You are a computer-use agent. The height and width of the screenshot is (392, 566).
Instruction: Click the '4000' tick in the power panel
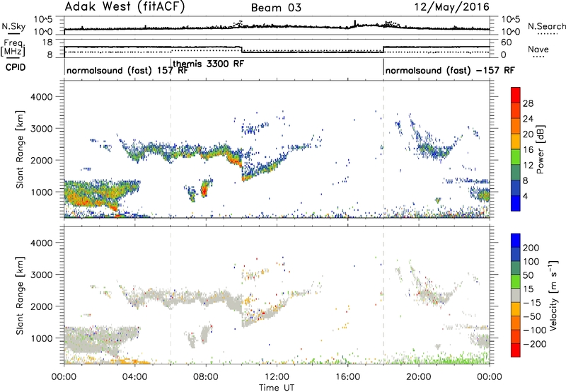[41, 97]
